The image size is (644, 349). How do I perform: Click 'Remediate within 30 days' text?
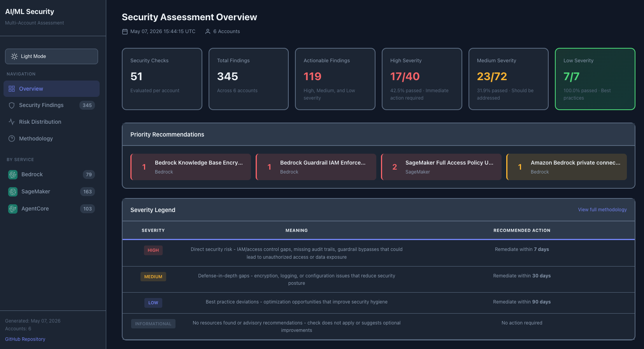coord(522,276)
